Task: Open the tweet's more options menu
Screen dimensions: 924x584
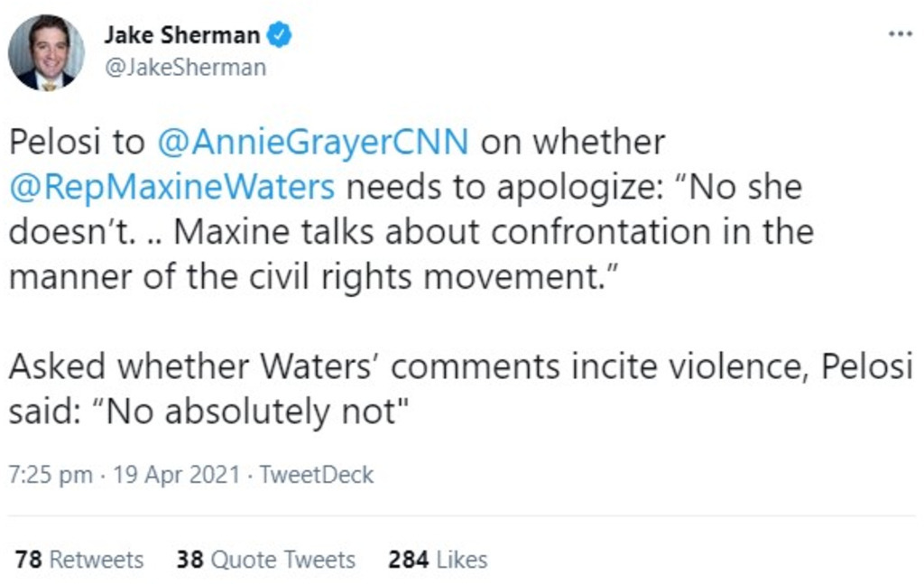Action: pos(900,34)
